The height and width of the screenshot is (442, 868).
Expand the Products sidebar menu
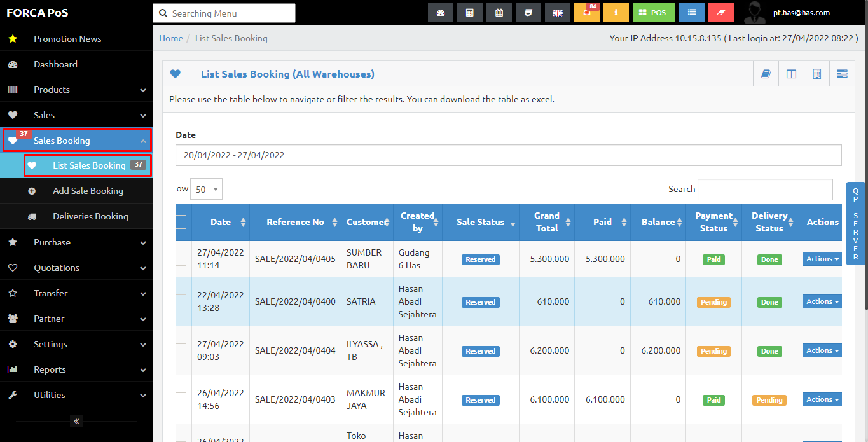click(76, 90)
